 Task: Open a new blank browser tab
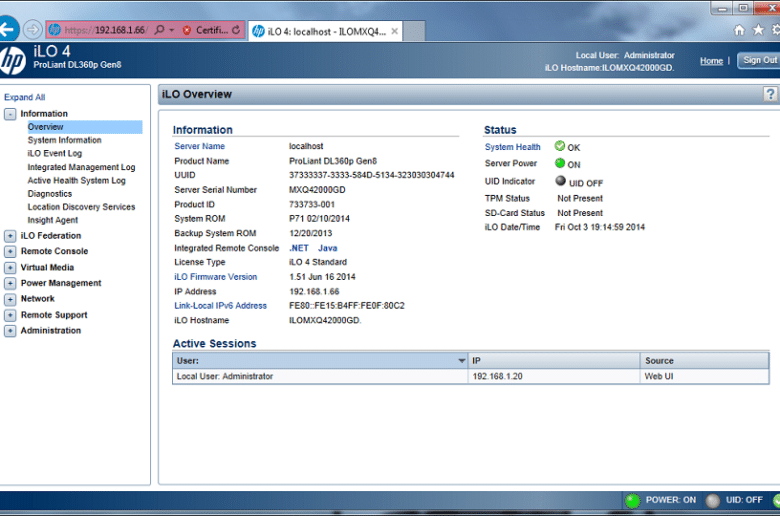click(413, 31)
